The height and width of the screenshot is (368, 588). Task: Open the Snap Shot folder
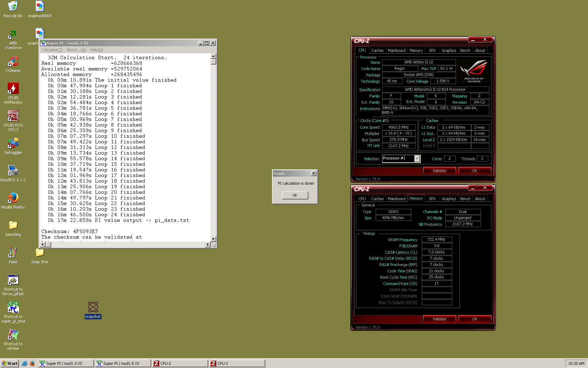click(40, 255)
